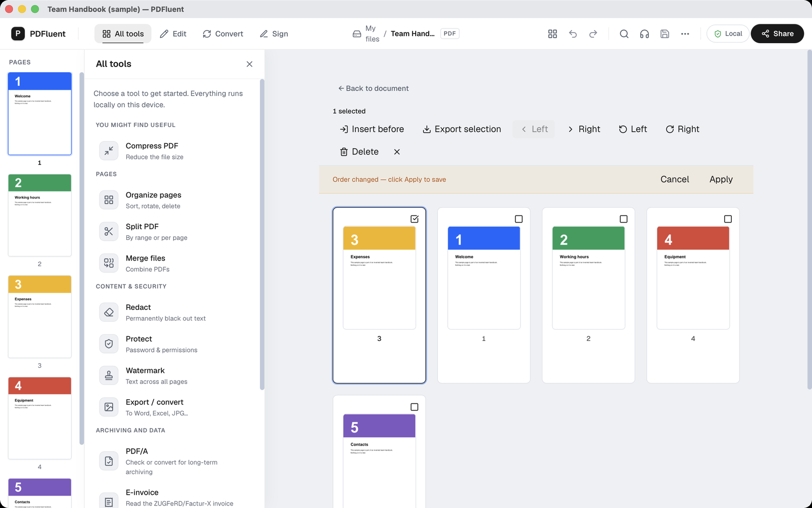Delete the selected page

[359, 152]
